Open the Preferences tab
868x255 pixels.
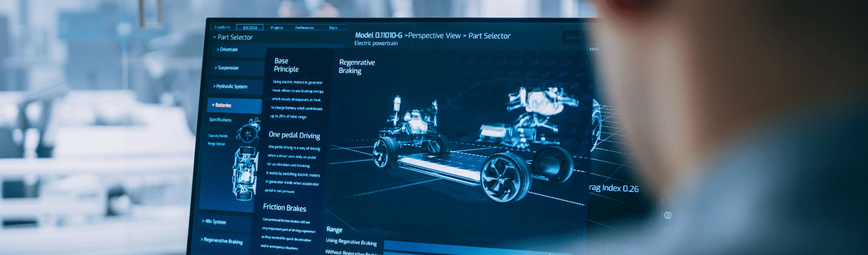(304, 28)
